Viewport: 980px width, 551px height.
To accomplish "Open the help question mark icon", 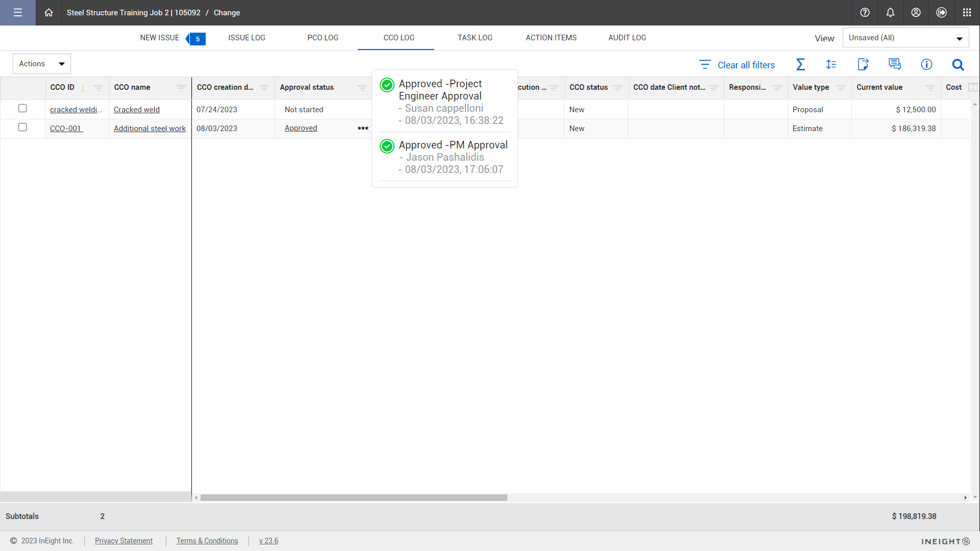I will (865, 13).
